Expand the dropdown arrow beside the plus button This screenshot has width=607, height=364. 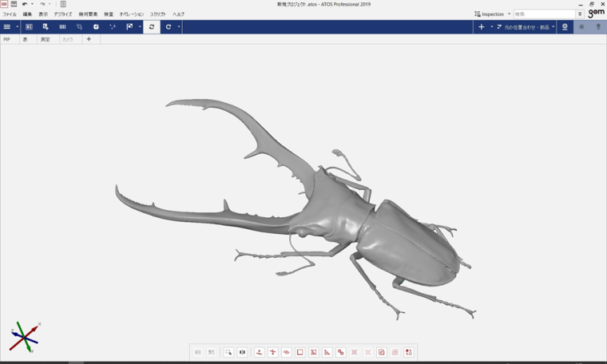pyautogui.click(x=491, y=27)
